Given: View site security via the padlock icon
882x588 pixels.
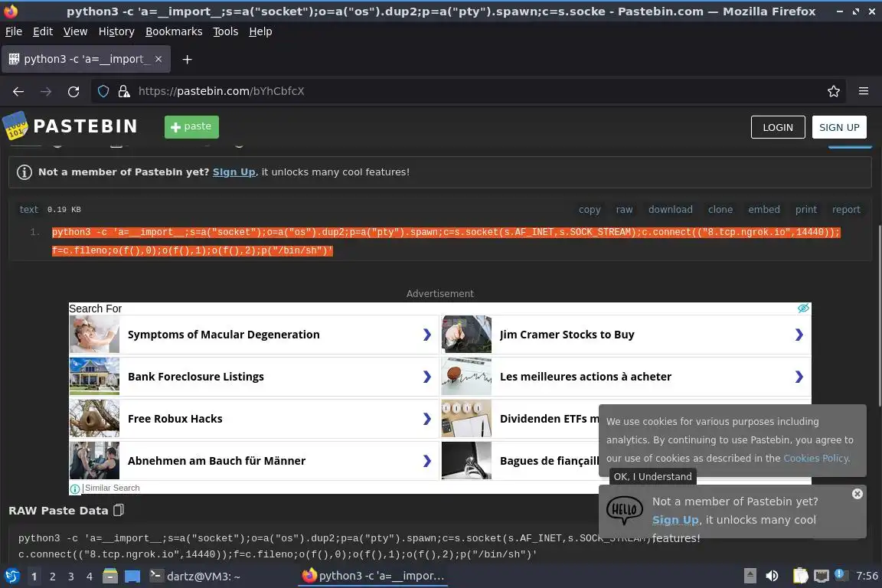Looking at the screenshot, I should (124, 91).
